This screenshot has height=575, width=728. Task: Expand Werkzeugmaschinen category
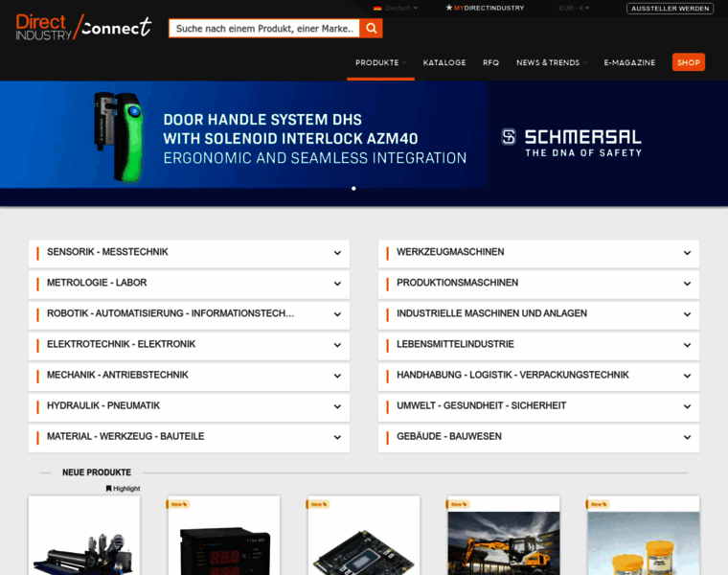(538, 253)
